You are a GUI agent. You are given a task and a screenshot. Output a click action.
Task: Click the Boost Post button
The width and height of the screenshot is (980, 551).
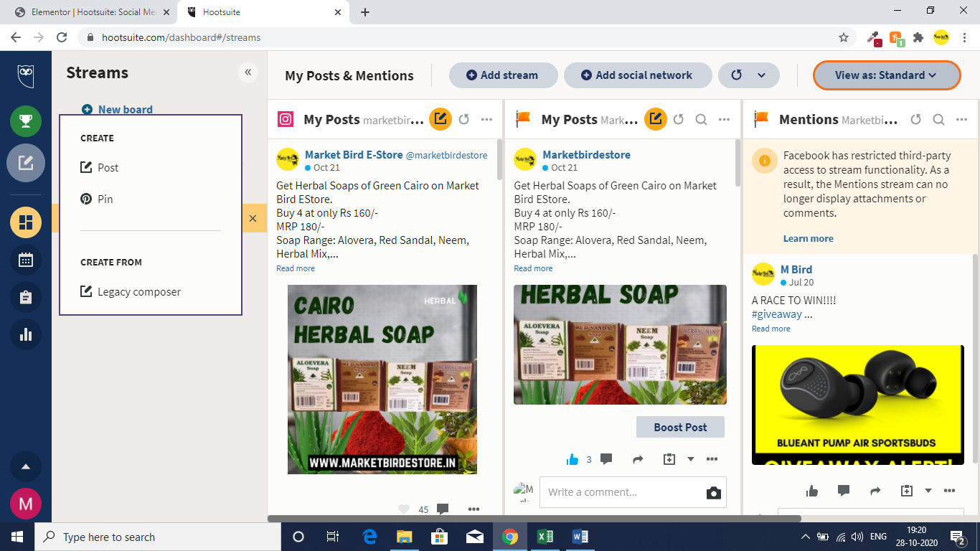coord(680,427)
